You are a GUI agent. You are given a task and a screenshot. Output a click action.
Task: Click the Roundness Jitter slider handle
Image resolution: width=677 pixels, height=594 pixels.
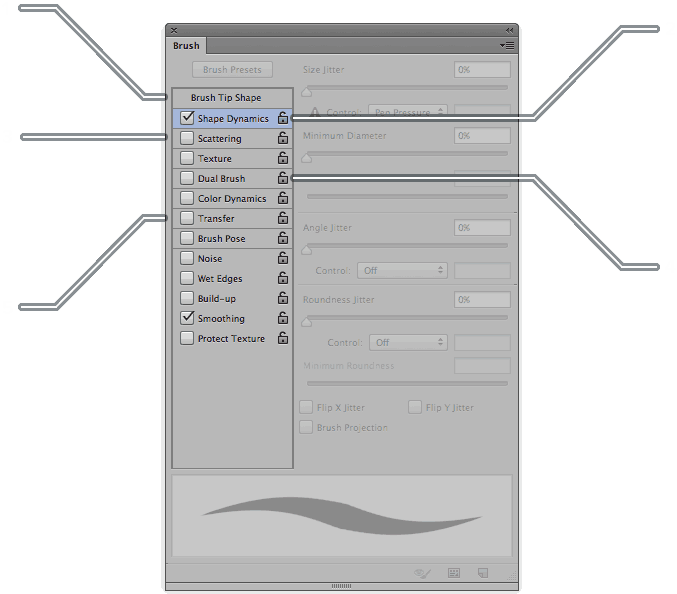tap(307, 322)
